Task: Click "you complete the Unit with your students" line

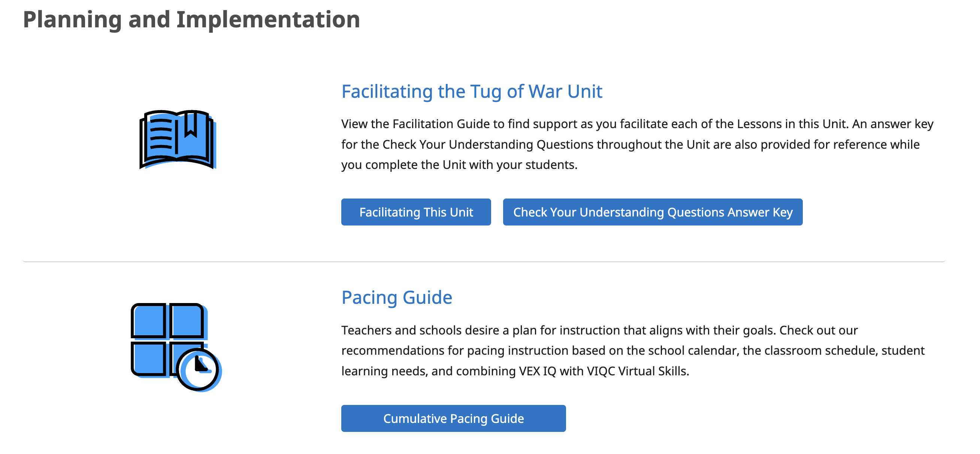Action: click(x=459, y=165)
